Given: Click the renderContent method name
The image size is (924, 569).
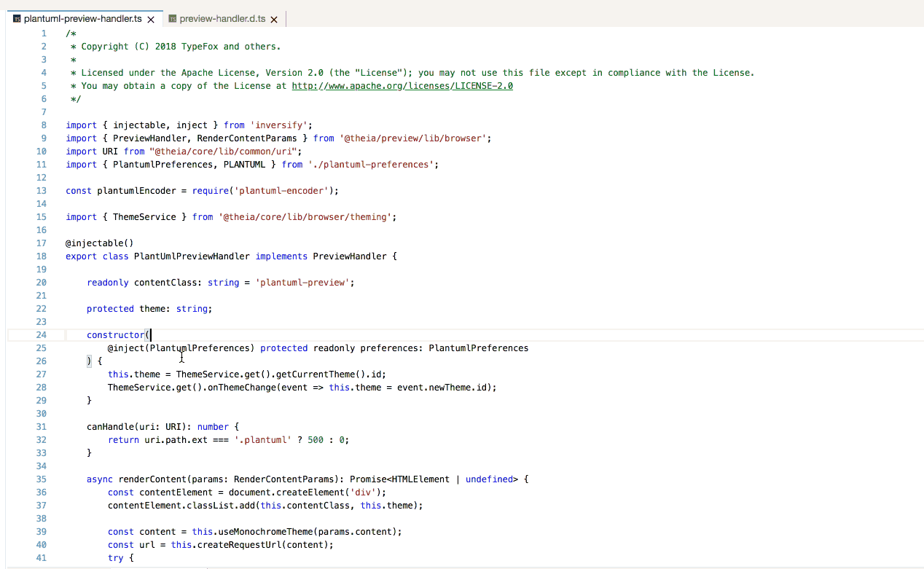Looking at the screenshot, I should tap(152, 479).
